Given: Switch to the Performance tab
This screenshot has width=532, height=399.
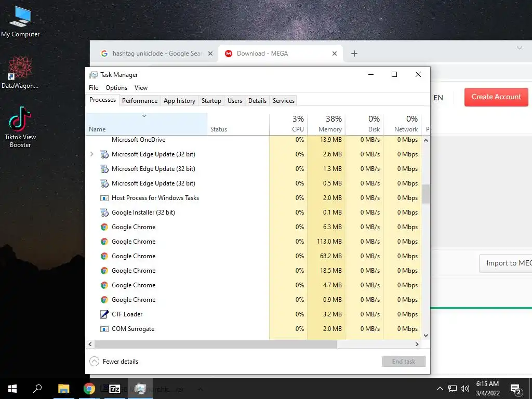Looking at the screenshot, I should pos(140,101).
